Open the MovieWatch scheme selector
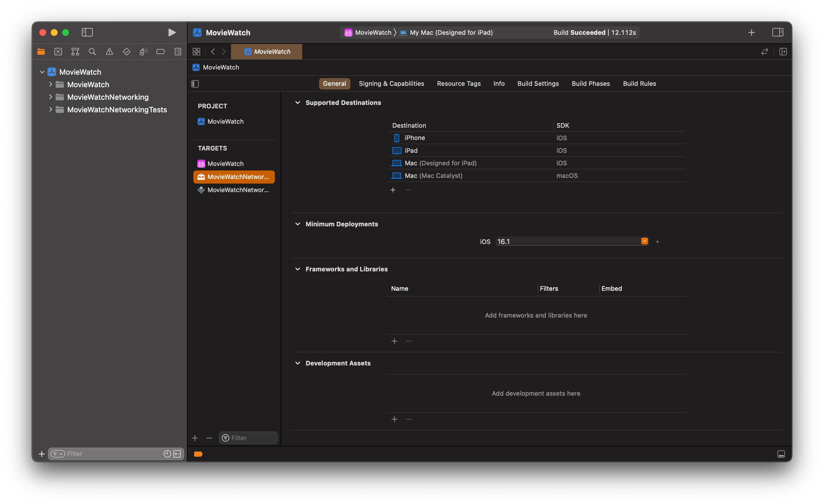 [x=368, y=32]
